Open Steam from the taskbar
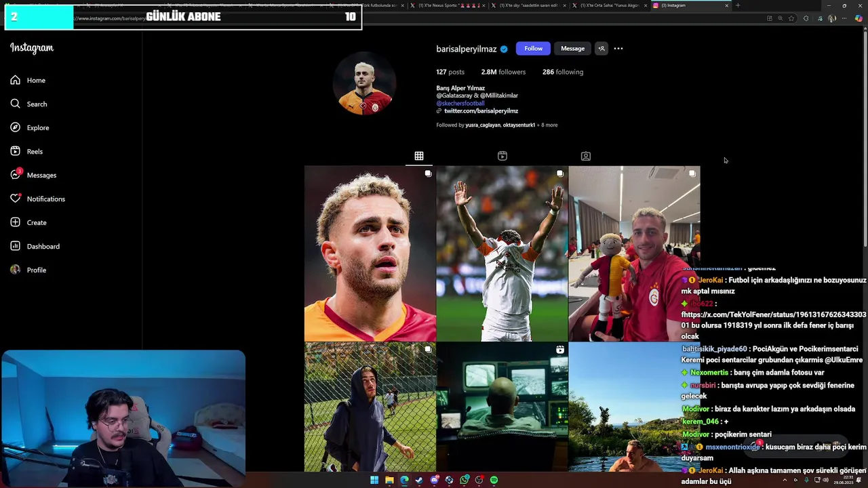Viewport: 868px width, 488px height. point(419,480)
